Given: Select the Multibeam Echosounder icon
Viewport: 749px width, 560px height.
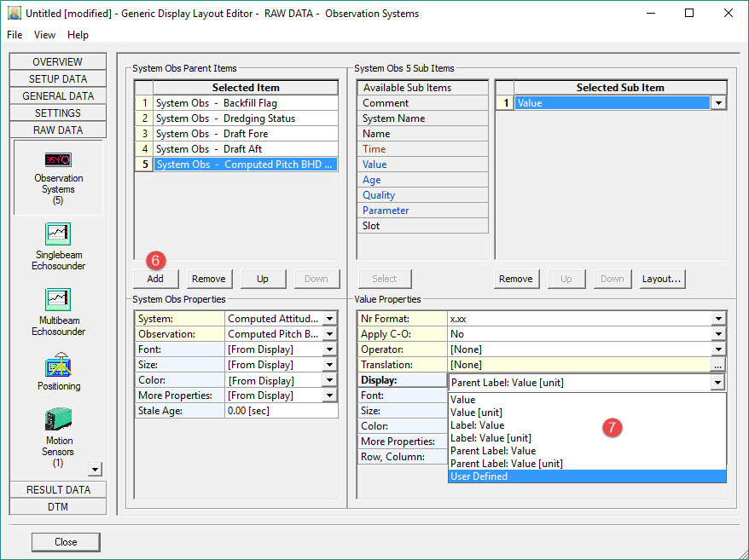Looking at the screenshot, I should click(58, 300).
